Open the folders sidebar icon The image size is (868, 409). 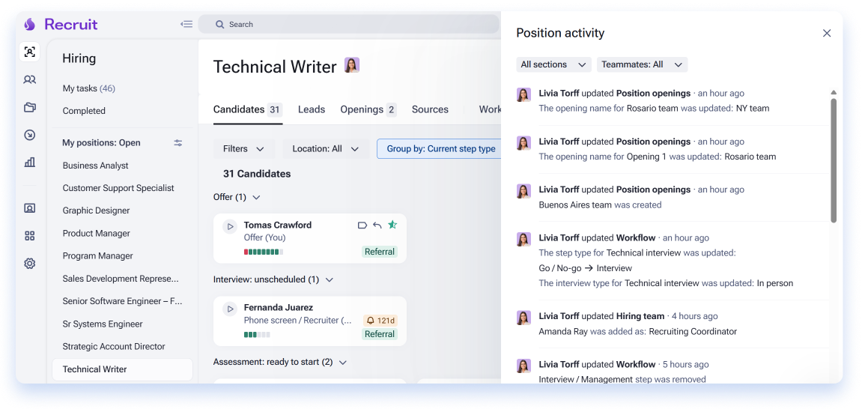[30, 107]
